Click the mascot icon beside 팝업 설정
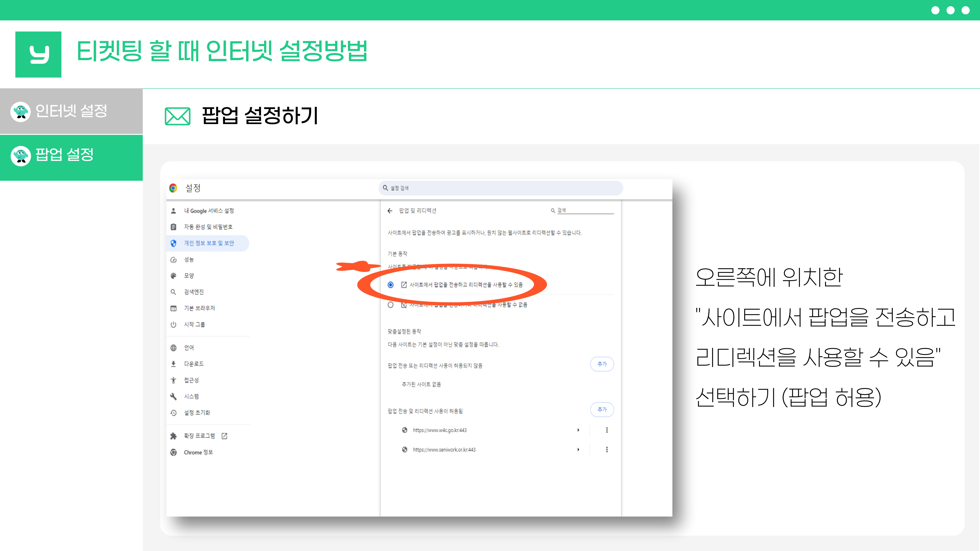The width and height of the screenshot is (980, 551). [x=21, y=156]
